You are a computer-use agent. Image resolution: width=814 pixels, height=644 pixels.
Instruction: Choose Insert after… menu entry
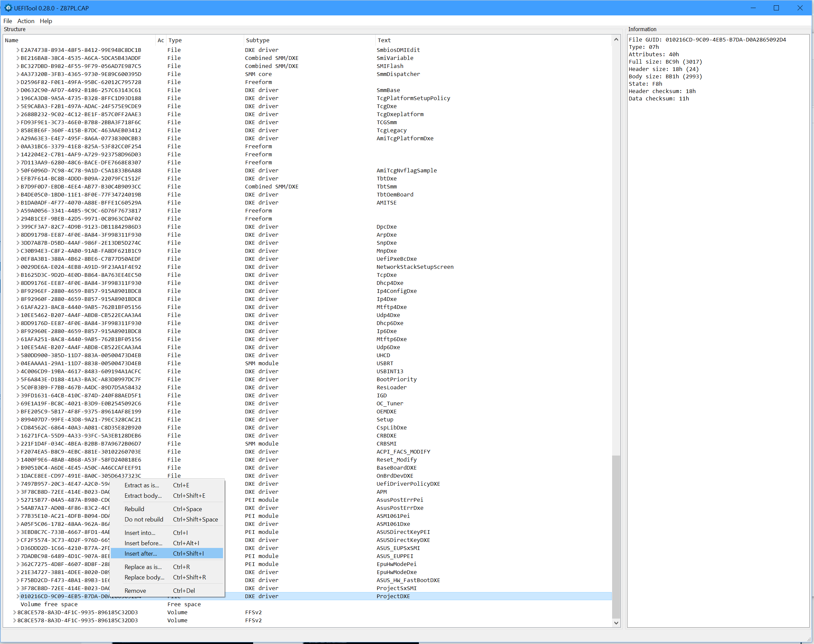point(167,554)
